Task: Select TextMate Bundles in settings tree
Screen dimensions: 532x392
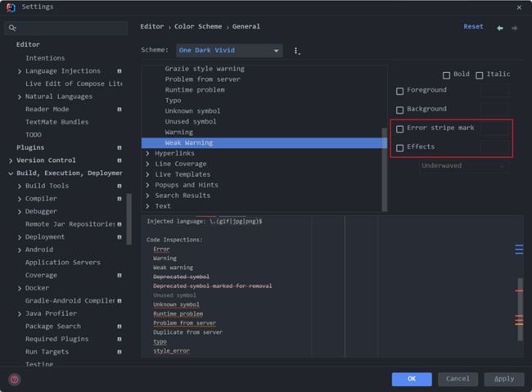Action: [x=57, y=122]
